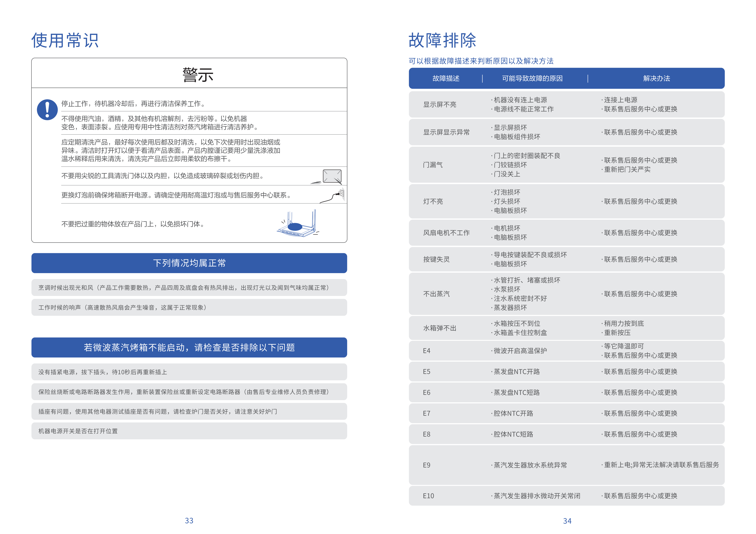Screen dimensions: 756x534
Task: Select the 门漏气 fault row
Action: [433, 165]
